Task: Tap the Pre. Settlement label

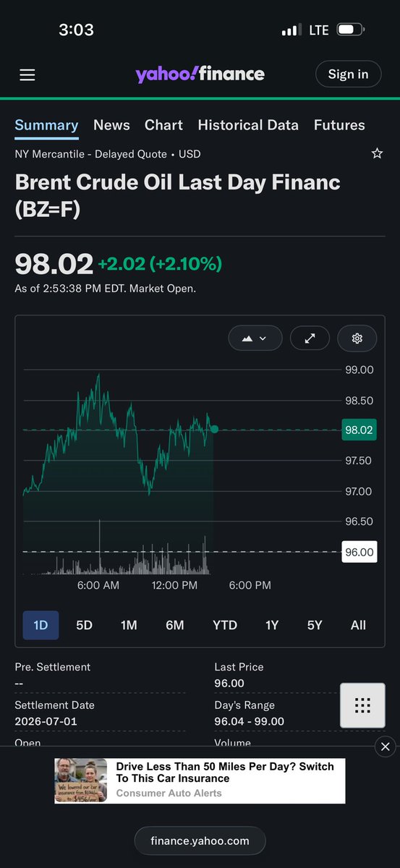Action: pos(53,667)
